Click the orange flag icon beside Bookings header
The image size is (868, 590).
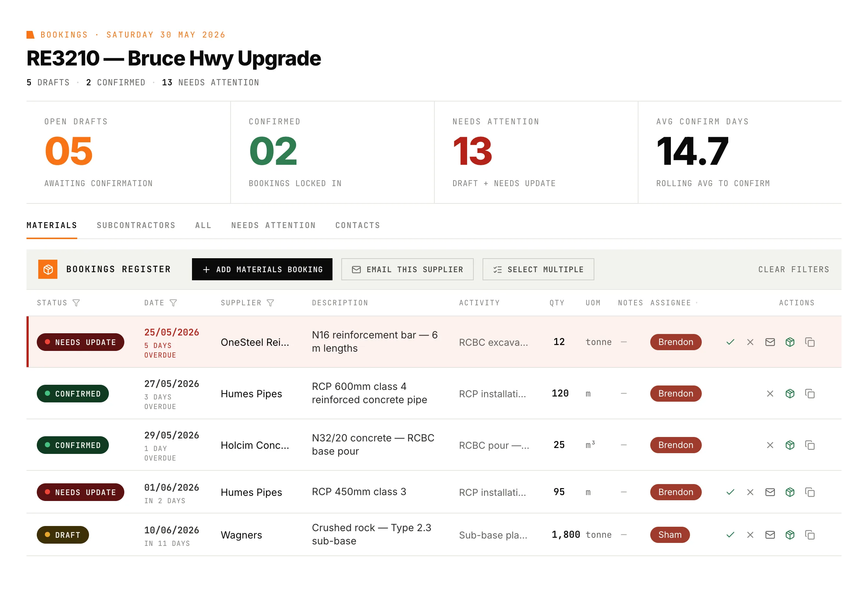[31, 35]
